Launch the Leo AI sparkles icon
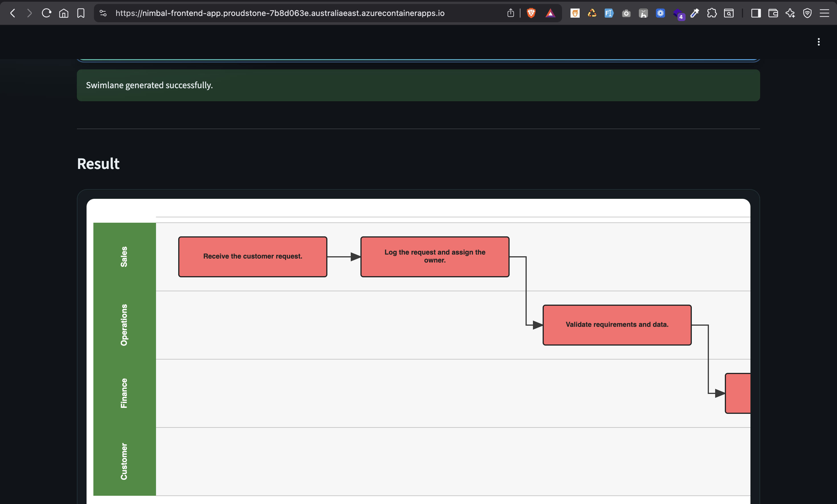 click(791, 13)
